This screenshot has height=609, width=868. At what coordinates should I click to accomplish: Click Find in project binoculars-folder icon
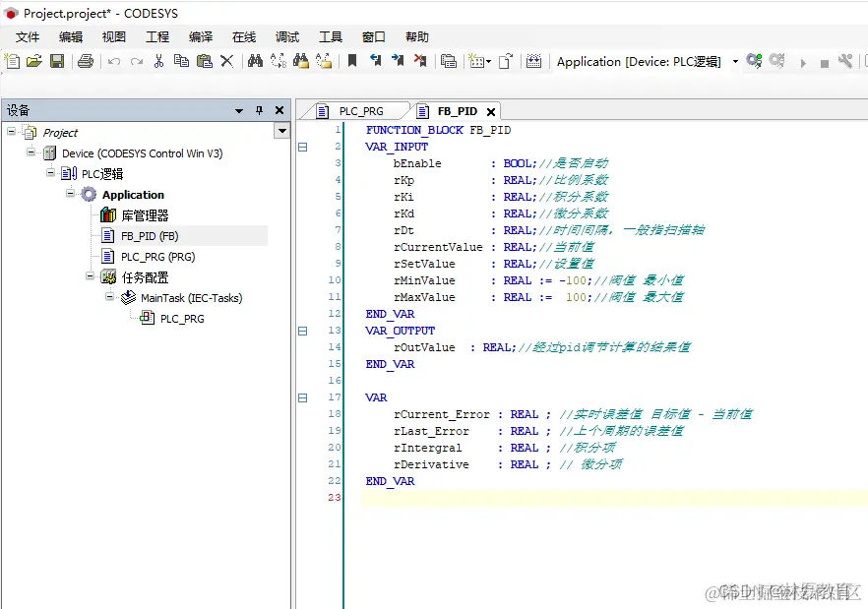tap(301, 61)
